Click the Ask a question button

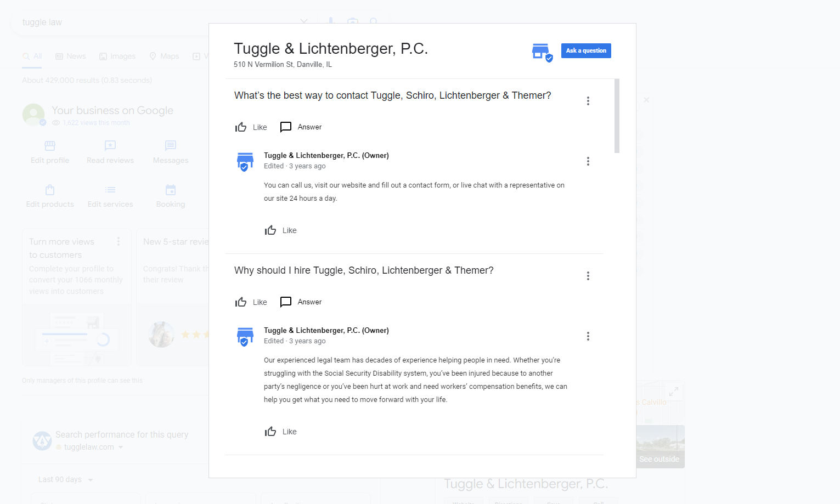coord(586,50)
